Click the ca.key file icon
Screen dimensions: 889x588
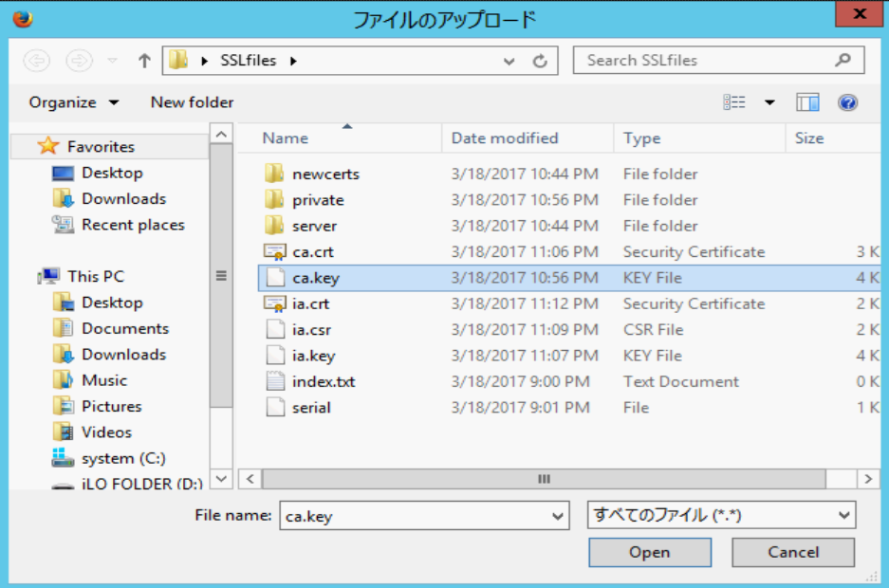click(275, 278)
